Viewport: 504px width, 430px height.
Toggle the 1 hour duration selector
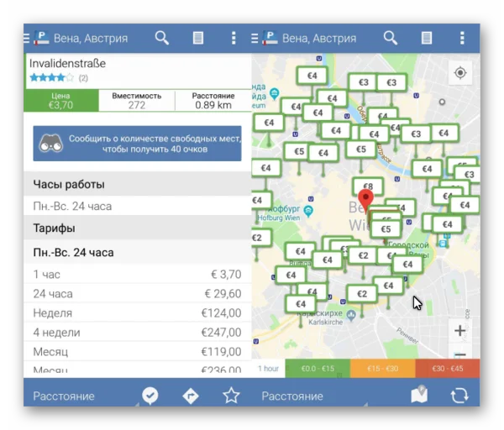pos(269,369)
